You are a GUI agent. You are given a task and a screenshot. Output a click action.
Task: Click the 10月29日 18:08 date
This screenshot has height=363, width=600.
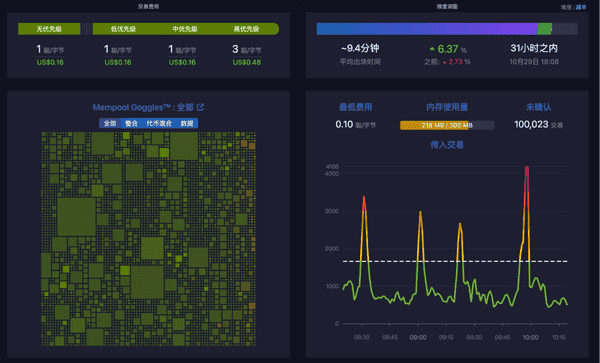click(x=534, y=62)
